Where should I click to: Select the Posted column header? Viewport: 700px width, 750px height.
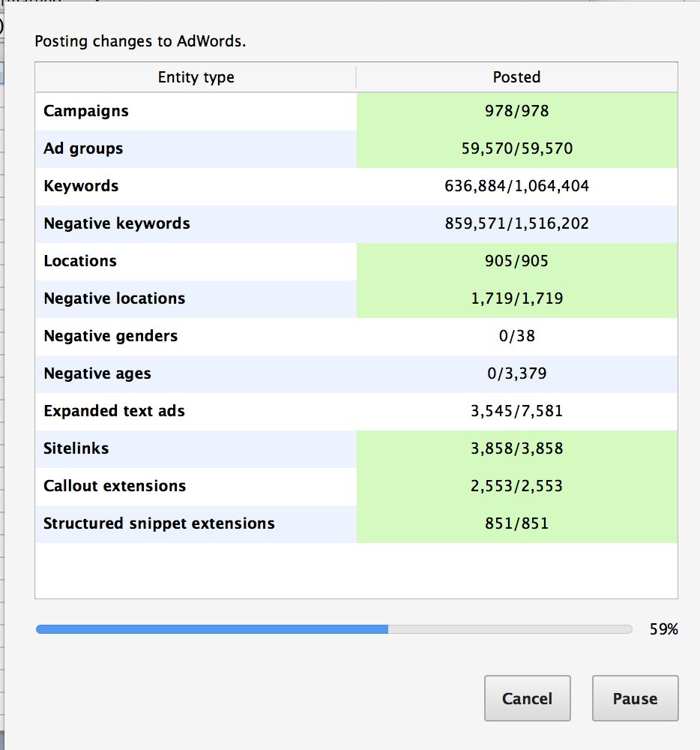(516, 77)
